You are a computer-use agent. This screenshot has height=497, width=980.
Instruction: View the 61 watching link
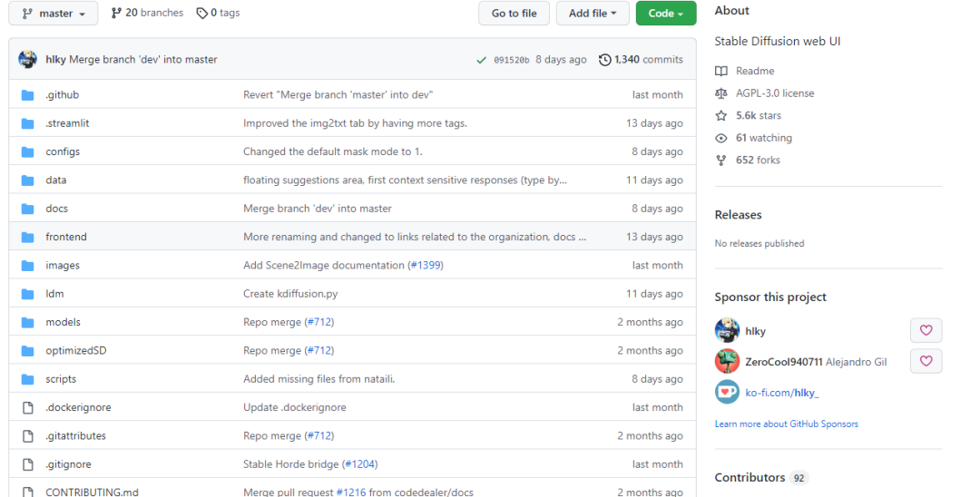click(764, 138)
